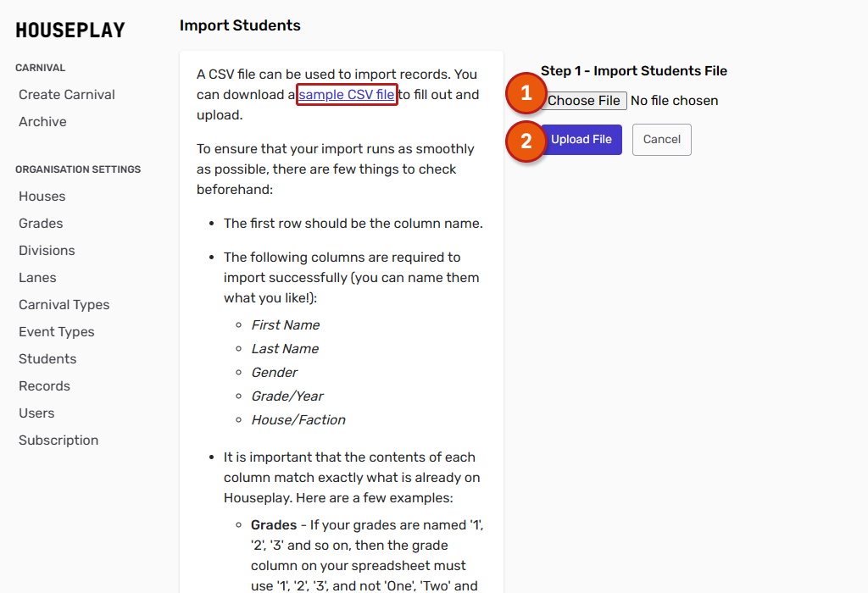
Task: Go to Event Types
Action: coord(57,332)
